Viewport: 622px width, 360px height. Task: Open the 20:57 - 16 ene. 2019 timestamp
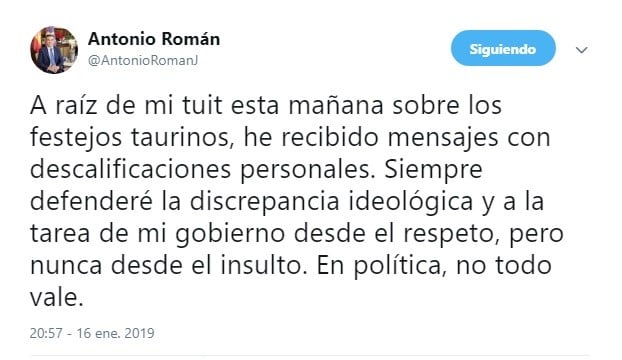[x=92, y=333]
